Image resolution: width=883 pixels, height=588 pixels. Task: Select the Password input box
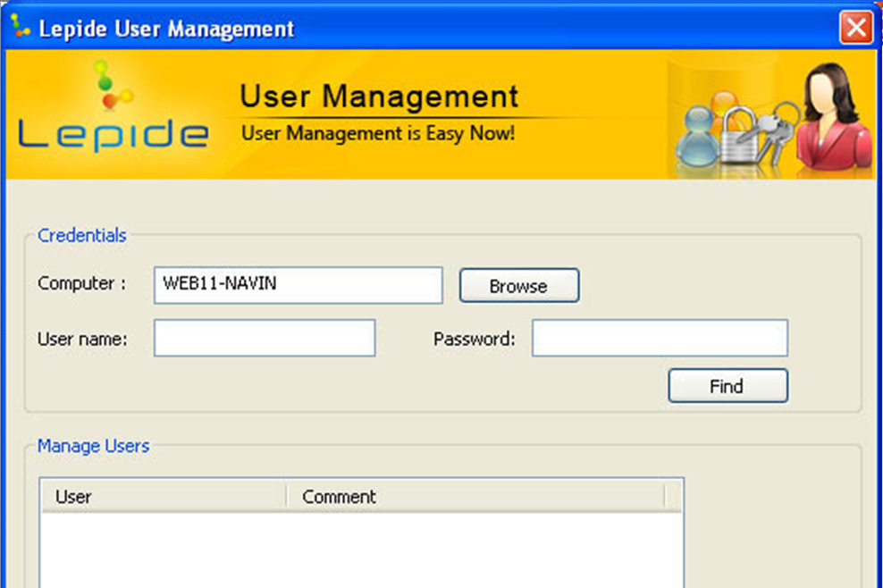click(660, 338)
